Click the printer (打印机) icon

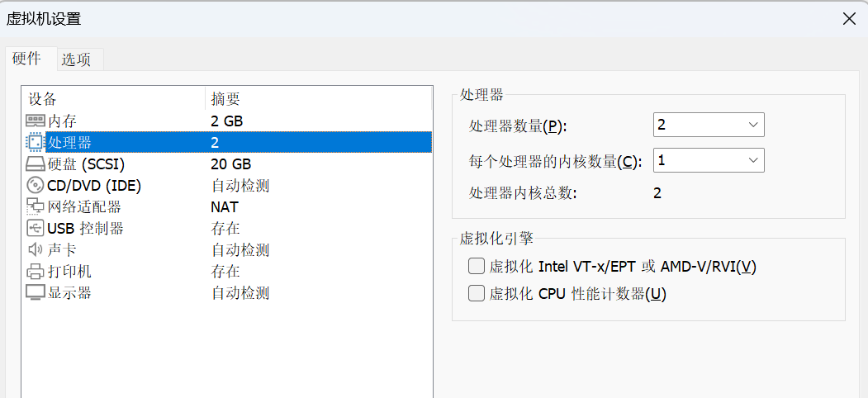tap(35, 271)
